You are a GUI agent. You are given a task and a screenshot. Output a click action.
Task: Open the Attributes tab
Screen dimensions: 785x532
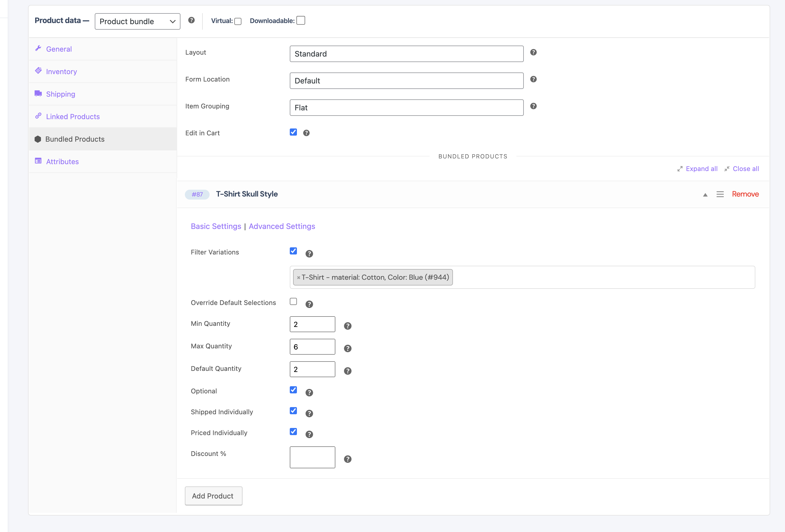point(103,162)
